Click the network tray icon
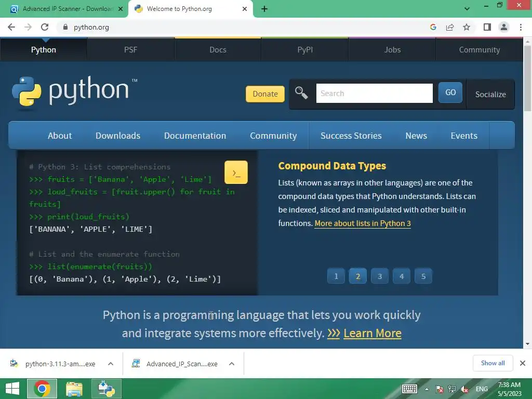The image size is (532, 399). 452,389
